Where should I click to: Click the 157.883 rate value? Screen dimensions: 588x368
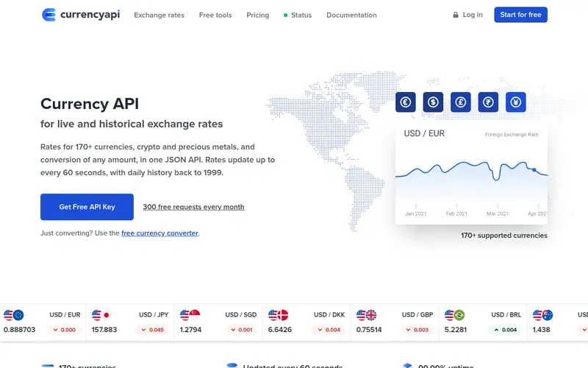click(104, 330)
